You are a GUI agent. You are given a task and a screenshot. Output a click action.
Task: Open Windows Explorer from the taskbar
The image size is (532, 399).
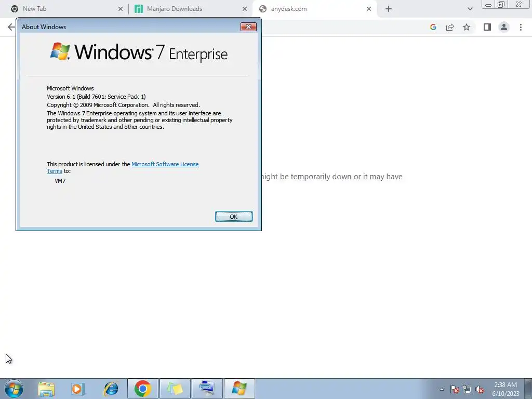[46, 389]
